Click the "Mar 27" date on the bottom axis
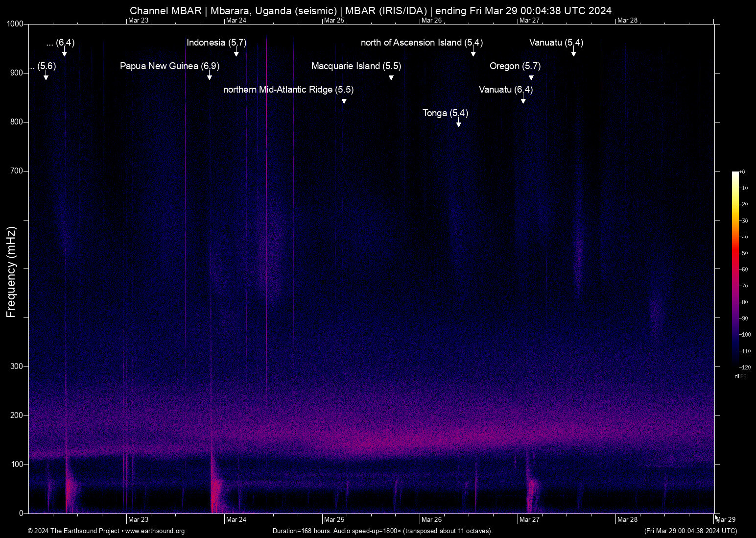The height and width of the screenshot is (538, 756). [x=530, y=519]
